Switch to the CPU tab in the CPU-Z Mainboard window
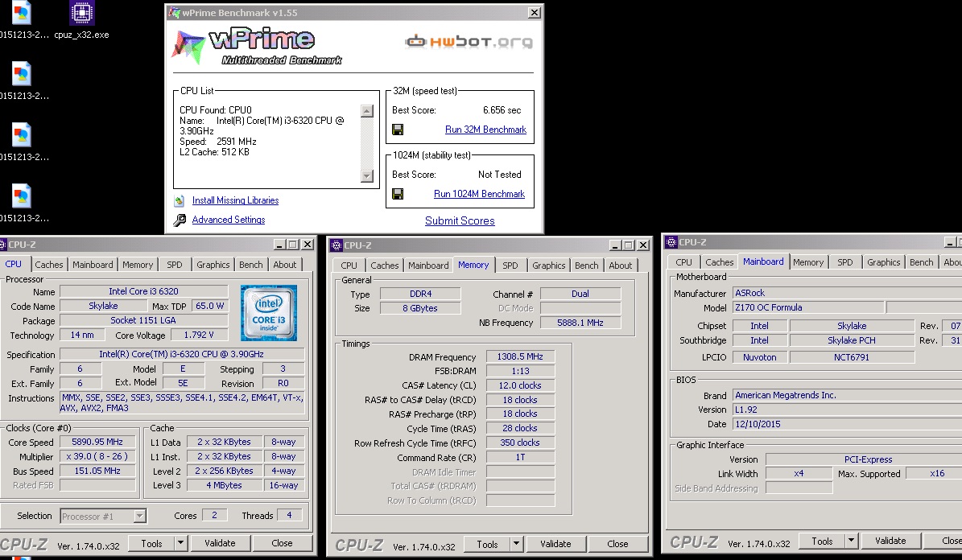The image size is (962, 560). pos(684,262)
